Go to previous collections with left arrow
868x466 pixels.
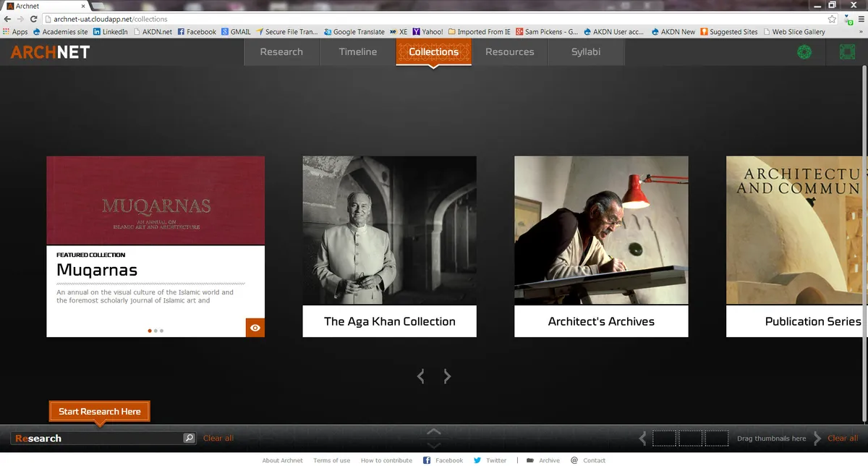tap(421, 376)
